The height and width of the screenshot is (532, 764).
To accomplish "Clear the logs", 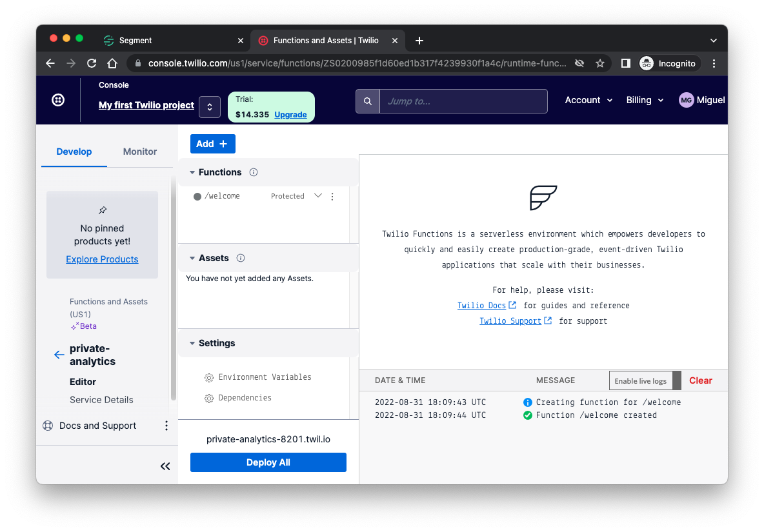I will [701, 380].
